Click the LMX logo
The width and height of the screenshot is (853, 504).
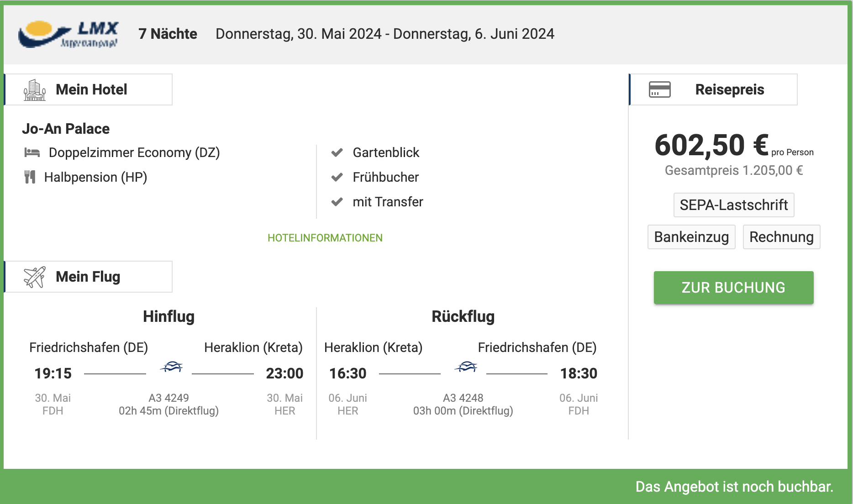68,34
